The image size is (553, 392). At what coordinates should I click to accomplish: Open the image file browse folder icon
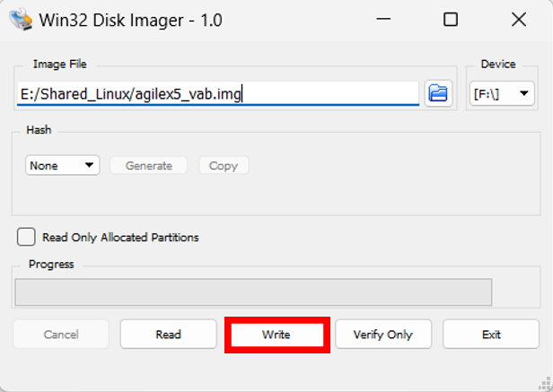tap(438, 93)
